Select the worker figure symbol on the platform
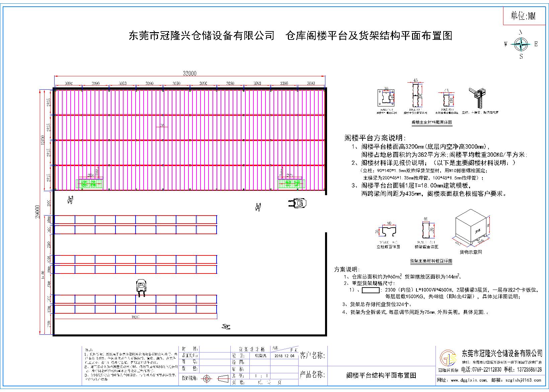 [x=71, y=200]
